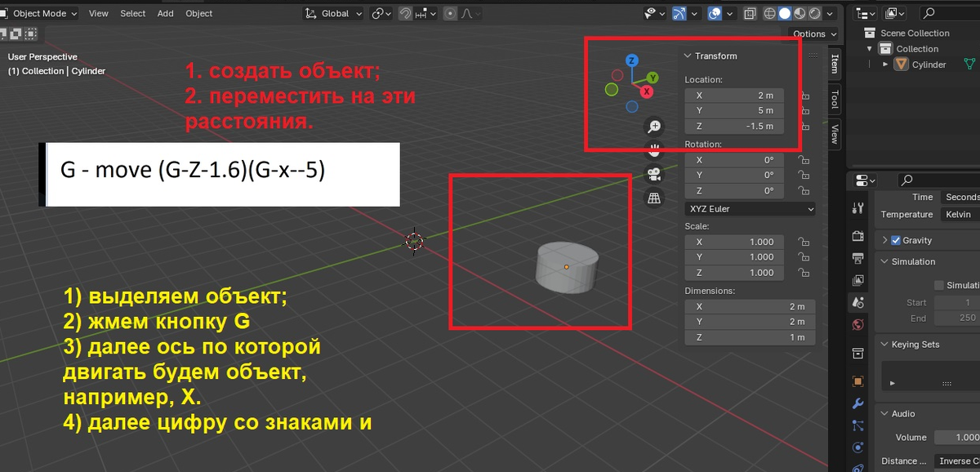This screenshot has width=980, height=472.
Task: Open the overlays options dropdown arrow
Action: pos(729,13)
